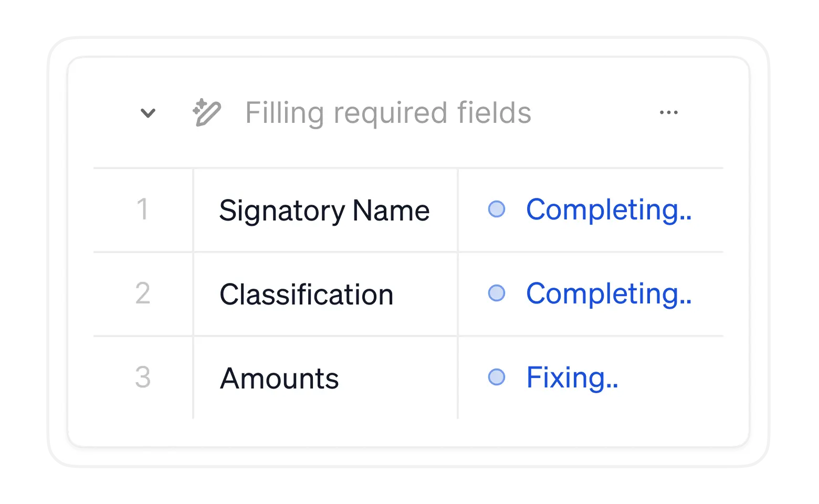Click Completing.. status for Signatory Name
Image resolution: width=819 pixels, height=504 pixels.
(x=608, y=210)
